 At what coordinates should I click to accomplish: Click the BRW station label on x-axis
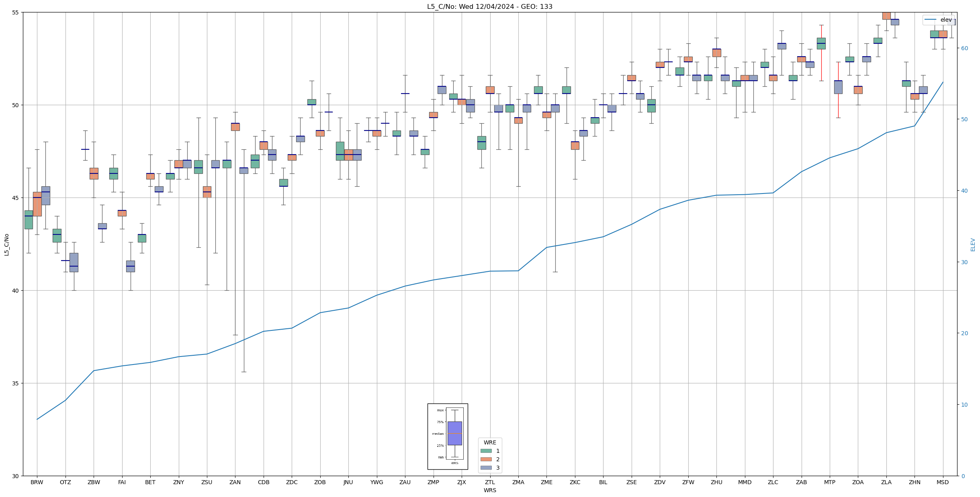(37, 482)
